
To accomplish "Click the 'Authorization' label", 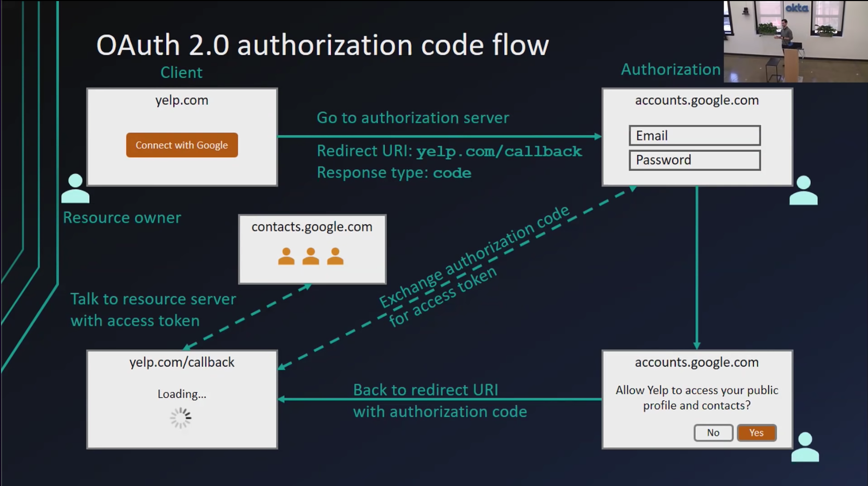I will click(671, 69).
